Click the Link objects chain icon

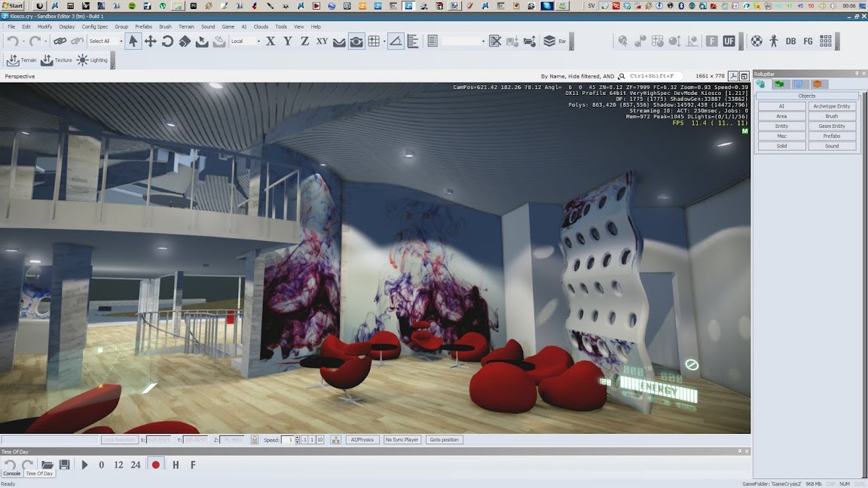click(59, 41)
